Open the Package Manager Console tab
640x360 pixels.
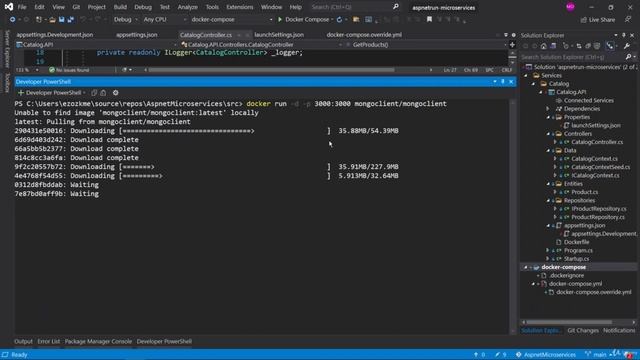(x=98, y=341)
